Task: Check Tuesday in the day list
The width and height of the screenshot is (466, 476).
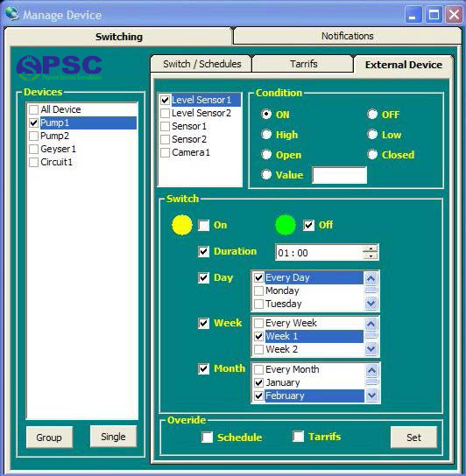Action: [258, 304]
